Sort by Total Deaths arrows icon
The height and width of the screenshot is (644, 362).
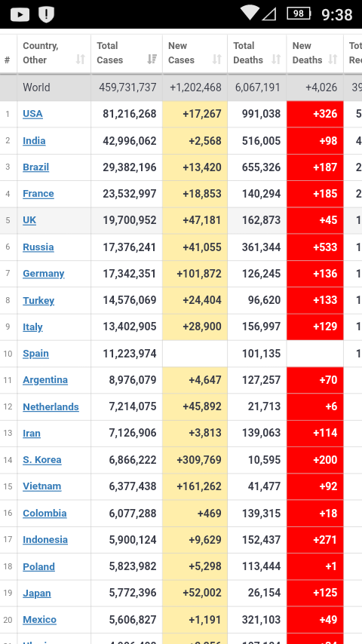[276, 60]
